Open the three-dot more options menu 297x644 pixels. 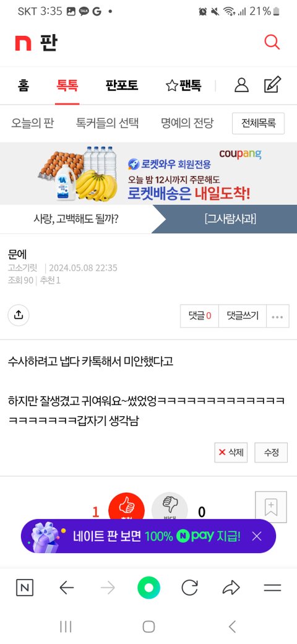pyautogui.click(x=277, y=316)
